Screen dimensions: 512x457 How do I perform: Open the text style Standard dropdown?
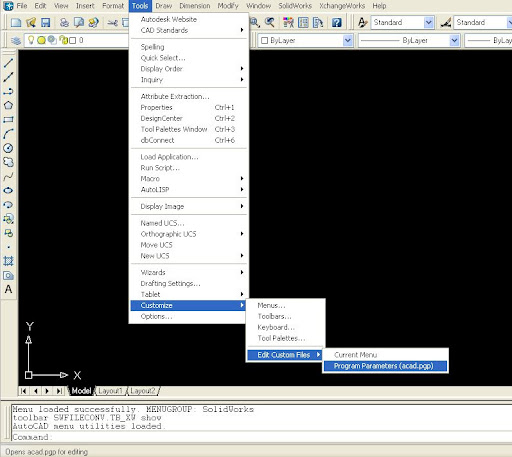tap(429, 22)
